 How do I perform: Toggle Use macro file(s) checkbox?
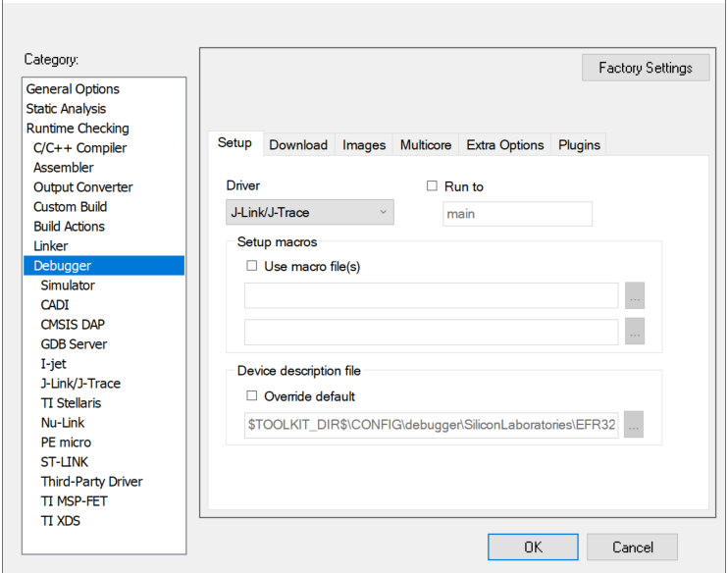252,266
